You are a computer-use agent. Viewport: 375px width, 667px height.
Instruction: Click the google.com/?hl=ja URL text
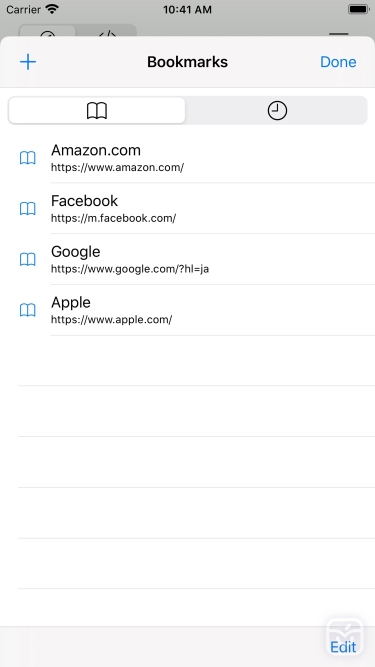pos(130,269)
